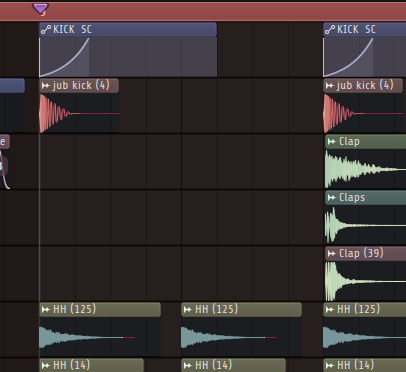Open the rightmost HH (125) clip menu icon
This screenshot has width=406, height=372.
pyautogui.click(x=330, y=310)
